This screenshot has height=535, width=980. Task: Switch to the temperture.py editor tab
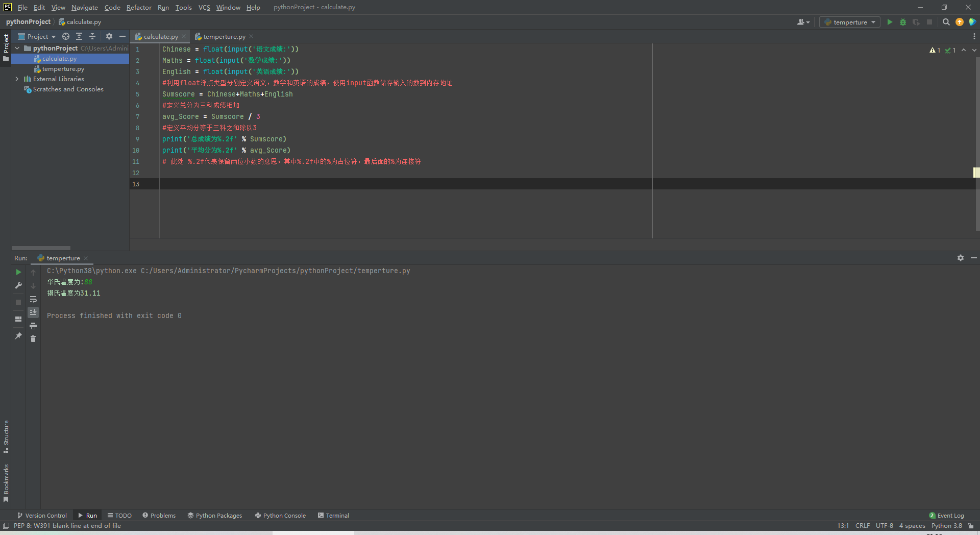(x=224, y=36)
